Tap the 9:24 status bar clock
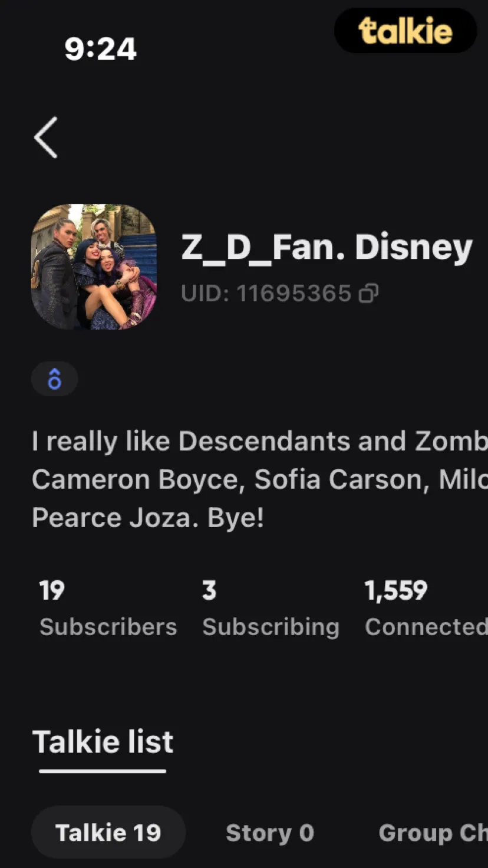The height and width of the screenshot is (868, 488). (x=101, y=49)
